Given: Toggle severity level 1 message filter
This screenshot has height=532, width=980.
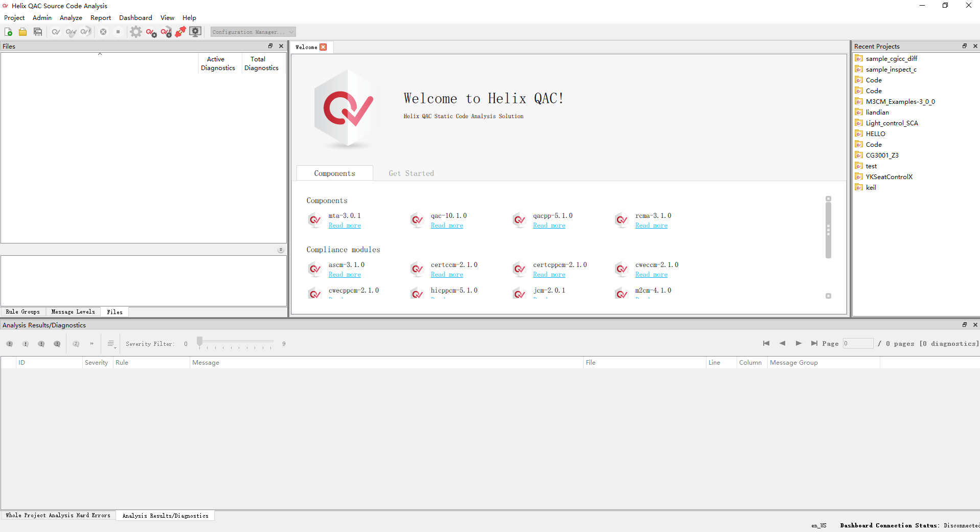Looking at the screenshot, I should [x=9, y=344].
